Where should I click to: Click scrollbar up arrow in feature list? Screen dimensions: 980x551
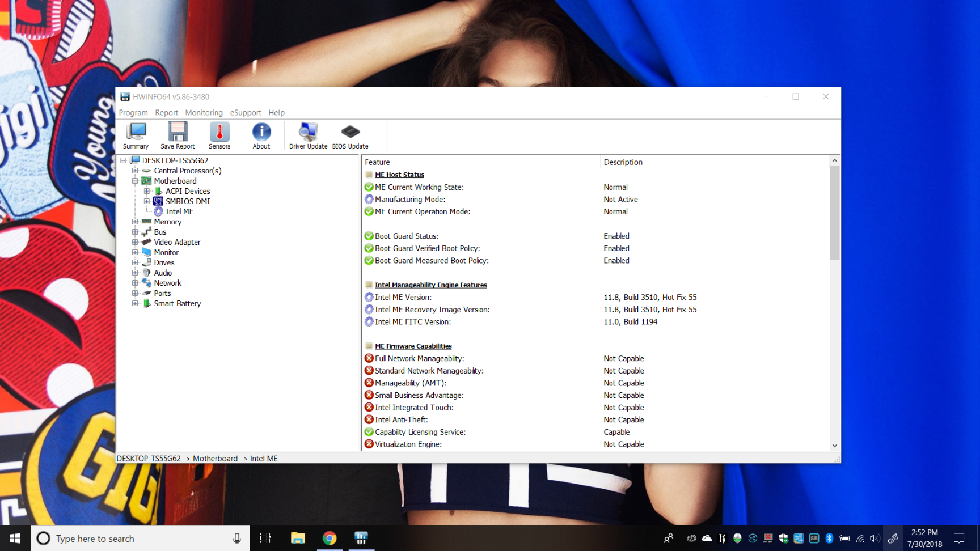pyautogui.click(x=834, y=161)
